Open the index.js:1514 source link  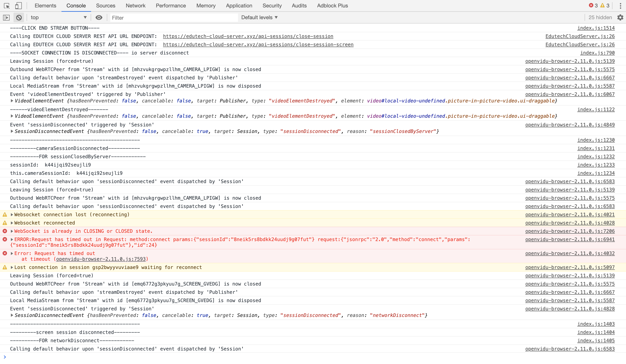[596, 28]
